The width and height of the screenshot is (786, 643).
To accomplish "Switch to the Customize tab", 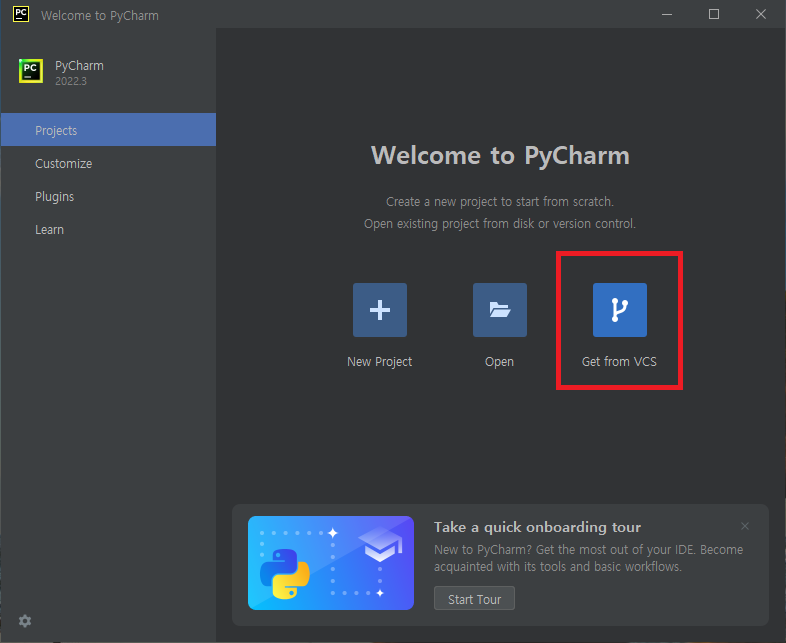I will pos(108,163).
